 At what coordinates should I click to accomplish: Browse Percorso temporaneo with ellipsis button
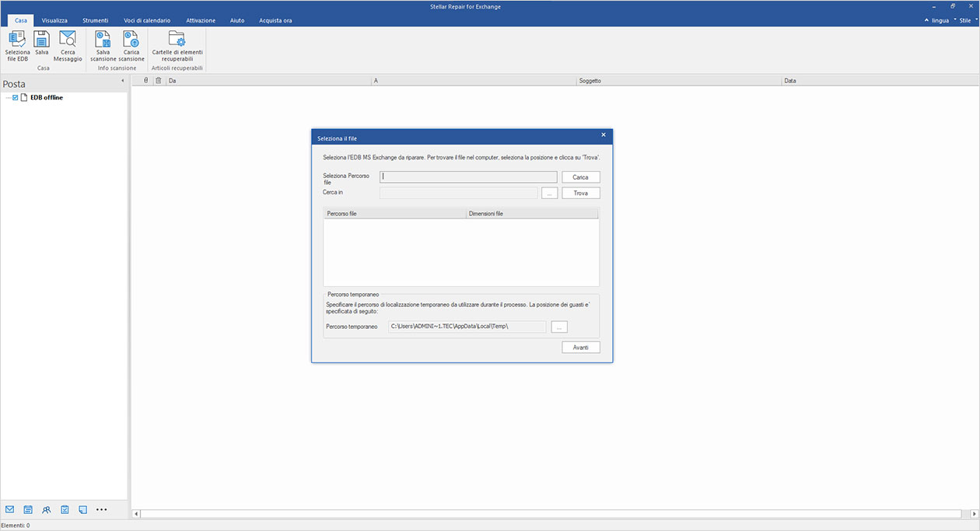(x=559, y=327)
